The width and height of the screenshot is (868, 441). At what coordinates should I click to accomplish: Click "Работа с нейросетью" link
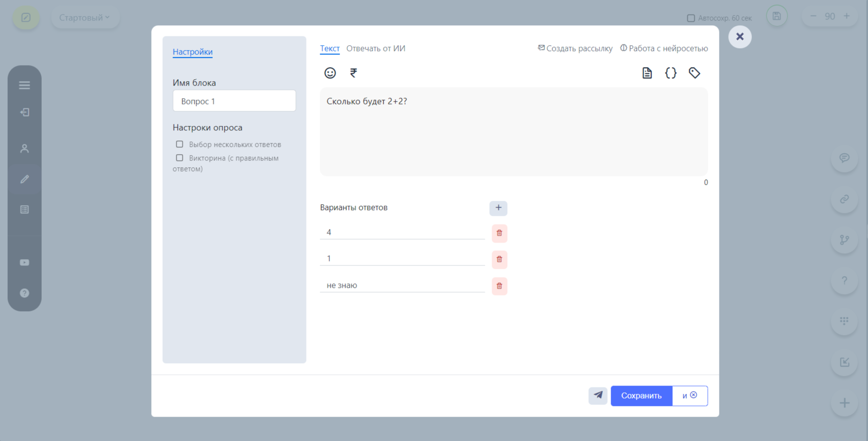664,48
